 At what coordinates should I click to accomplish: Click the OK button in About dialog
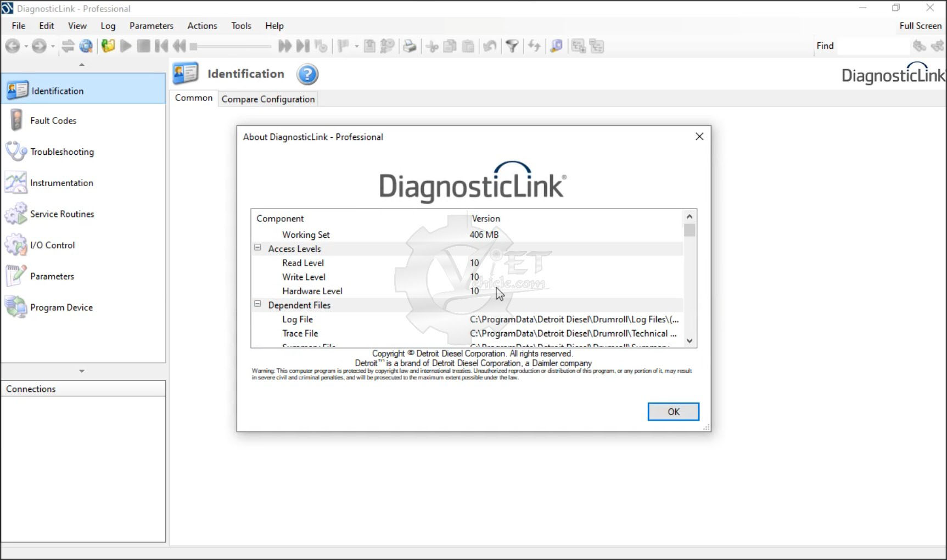674,412
